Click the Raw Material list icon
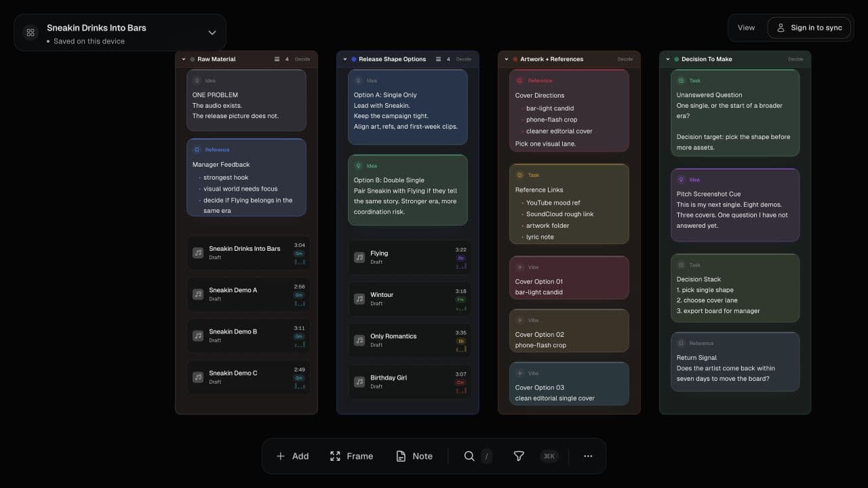868x488 pixels. click(x=277, y=59)
